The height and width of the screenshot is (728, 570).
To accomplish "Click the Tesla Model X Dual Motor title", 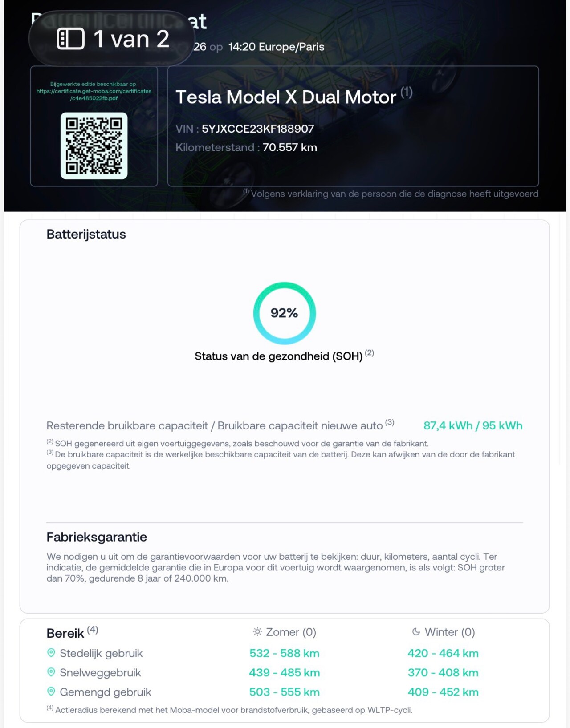I will point(285,97).
